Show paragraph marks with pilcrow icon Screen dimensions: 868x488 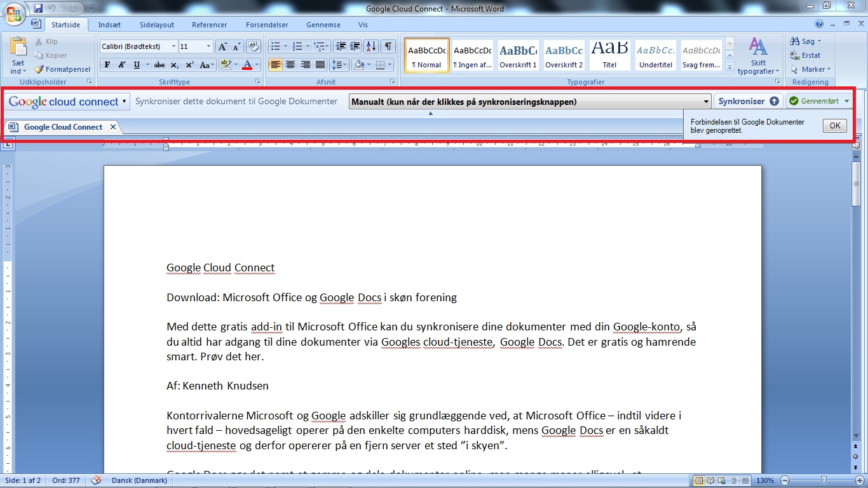(388, 46)
